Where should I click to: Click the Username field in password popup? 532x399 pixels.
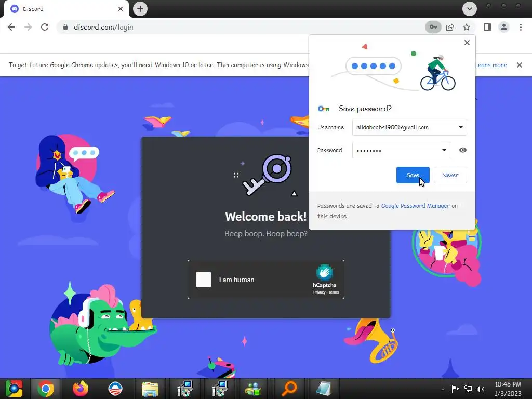pos(409,127)
